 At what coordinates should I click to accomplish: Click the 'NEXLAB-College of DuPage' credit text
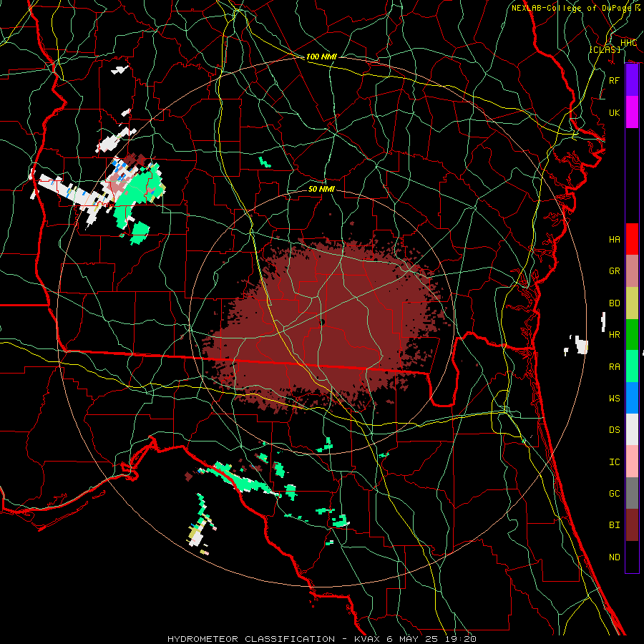(x=571, y=8)
